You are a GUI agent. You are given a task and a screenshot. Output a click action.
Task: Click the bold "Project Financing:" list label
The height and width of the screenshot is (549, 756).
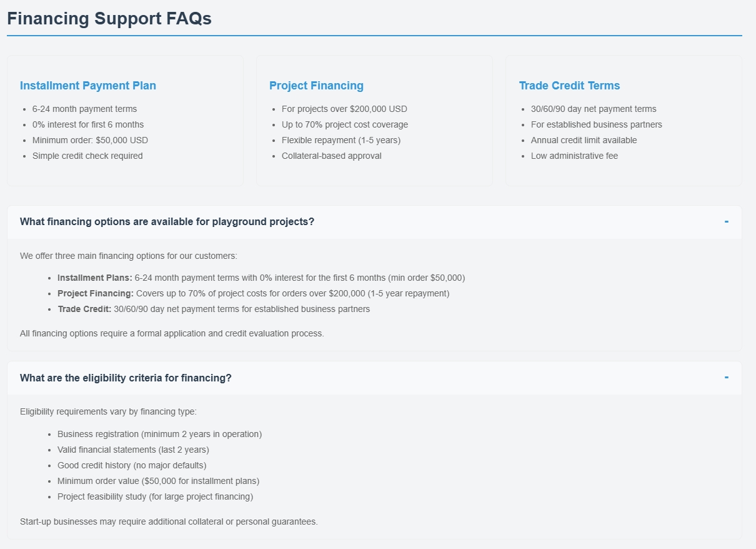(x=96, y=293)
